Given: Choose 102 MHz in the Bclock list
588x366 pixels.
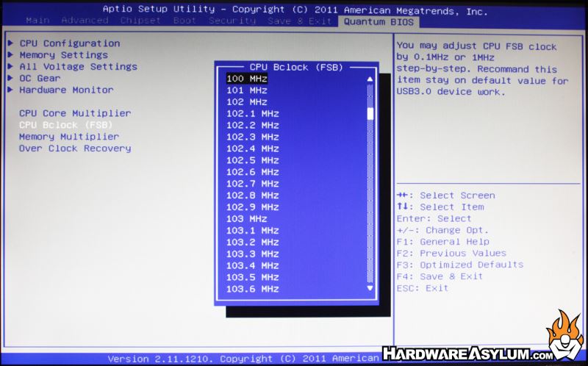Looking at the screenshot, I should (x=247, y=102).
